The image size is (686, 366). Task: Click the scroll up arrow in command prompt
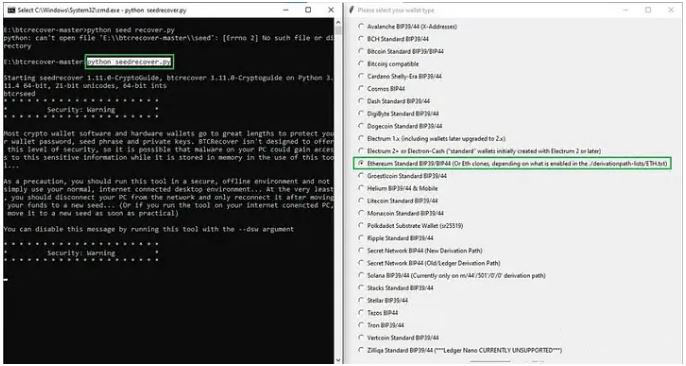click(338, 21)
